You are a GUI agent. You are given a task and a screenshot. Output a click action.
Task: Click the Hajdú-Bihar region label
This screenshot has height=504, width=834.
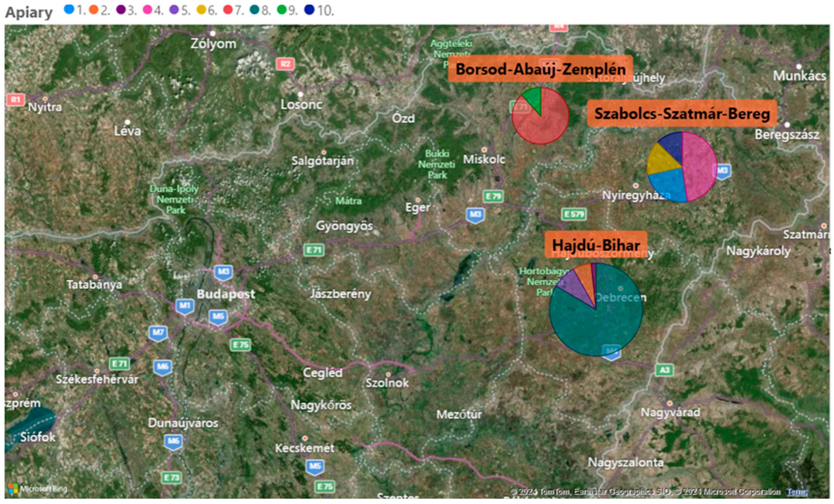(596, 245)
